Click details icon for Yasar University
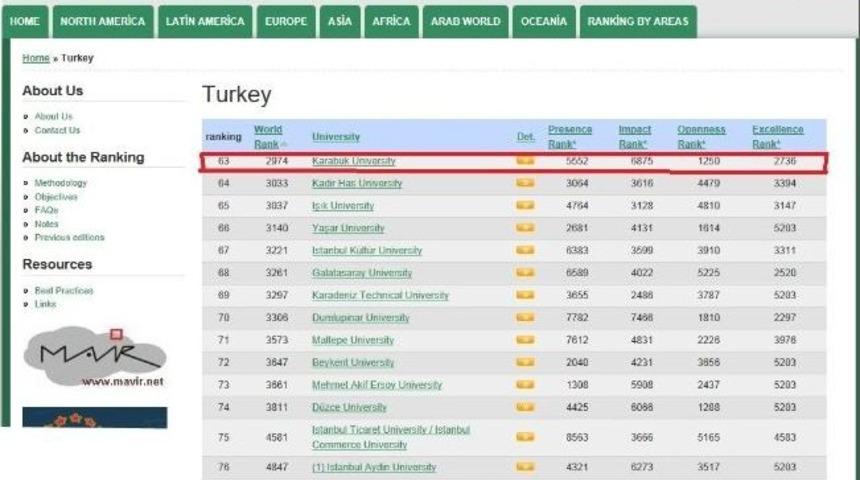The image size is (860, 480). pyautogui.click(x=525, y=228)
